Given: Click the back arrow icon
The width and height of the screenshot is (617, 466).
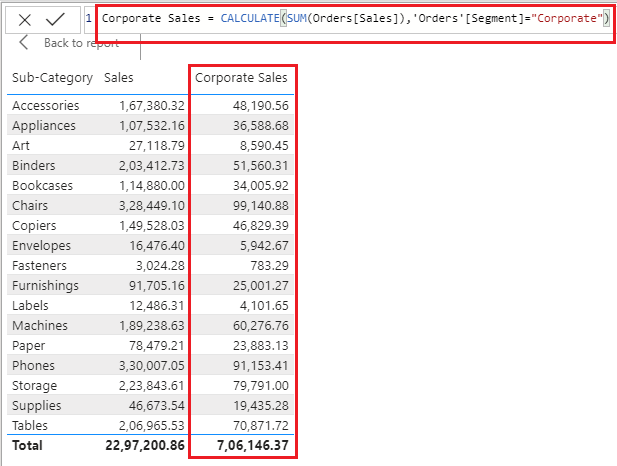Looking at the screenshot, I should tap(25, 43).
